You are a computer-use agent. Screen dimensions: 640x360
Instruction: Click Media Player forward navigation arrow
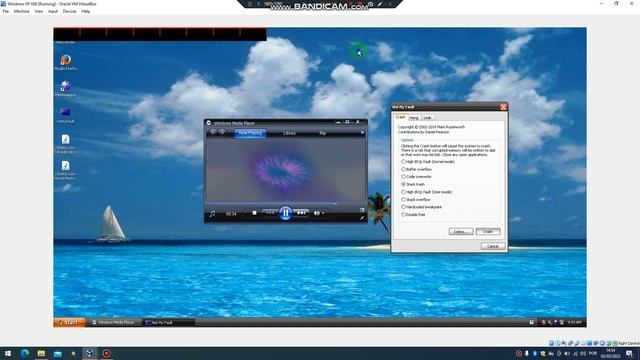222,132
